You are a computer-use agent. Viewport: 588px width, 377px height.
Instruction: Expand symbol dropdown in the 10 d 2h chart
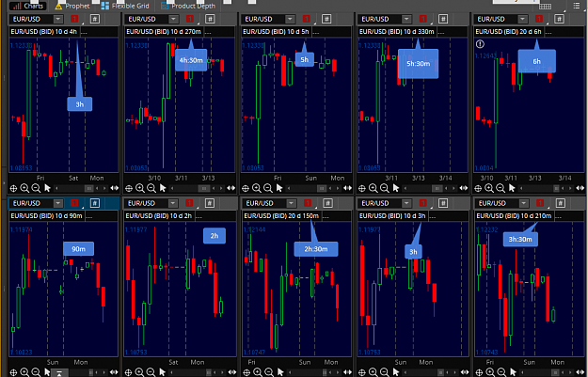(x=173, y=203)
